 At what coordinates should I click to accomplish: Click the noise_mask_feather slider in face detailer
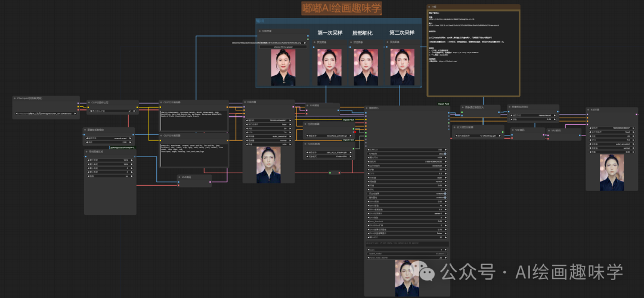click(x=406, y=258)
